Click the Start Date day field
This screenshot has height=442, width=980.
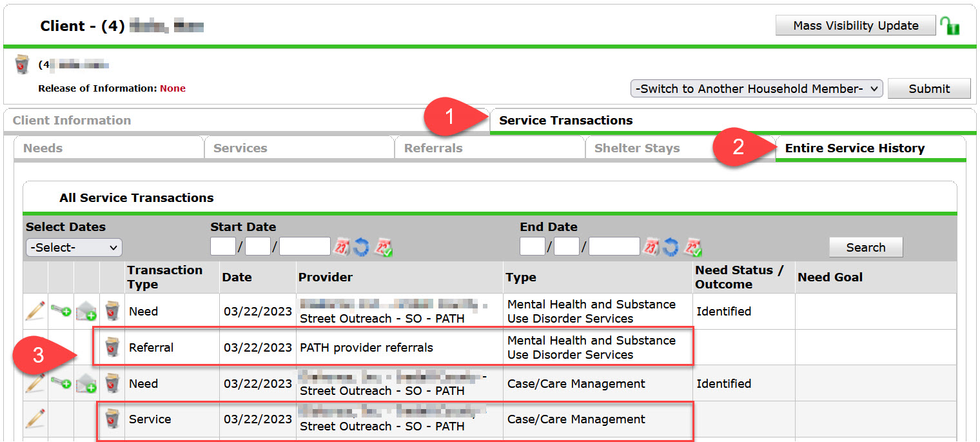258,246
